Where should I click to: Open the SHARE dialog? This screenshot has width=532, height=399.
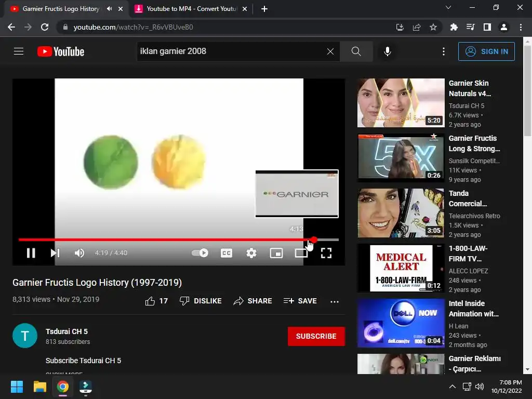coord(253,301)
